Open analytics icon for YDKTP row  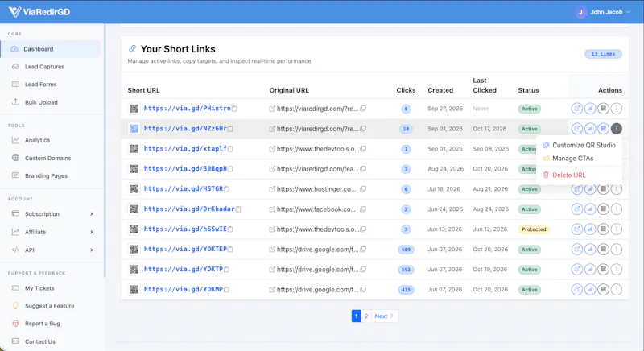[x=590, y=270]
